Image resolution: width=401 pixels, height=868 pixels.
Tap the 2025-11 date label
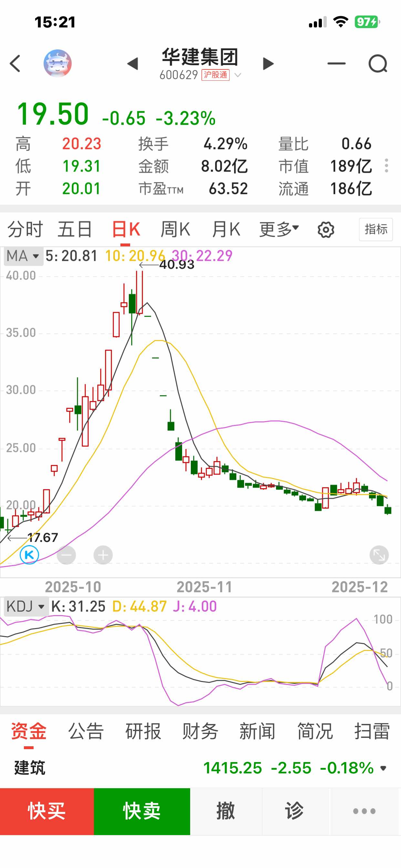[205, 587]
